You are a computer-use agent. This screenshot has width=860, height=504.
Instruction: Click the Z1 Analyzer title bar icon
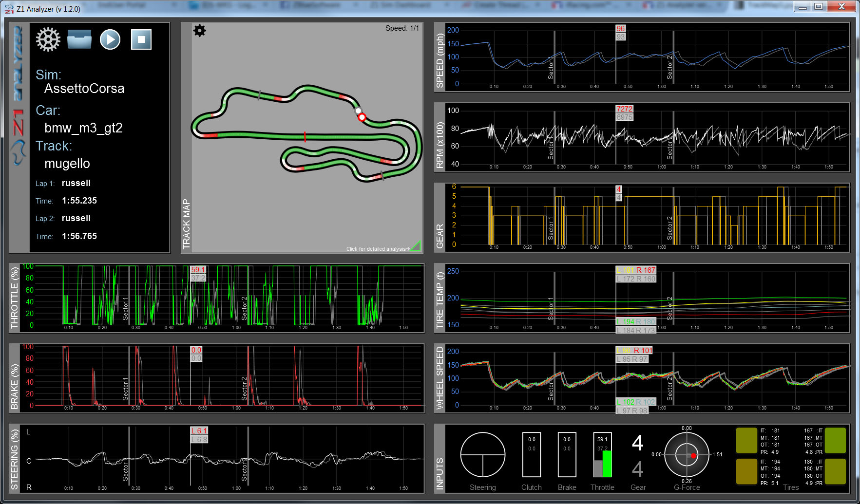coord(9,9)
